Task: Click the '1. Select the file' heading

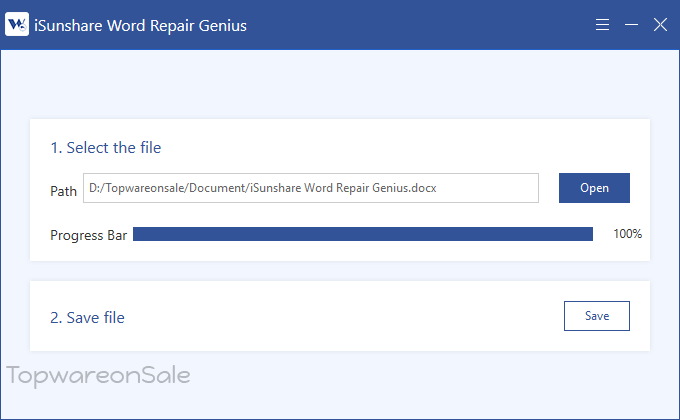Action: (106, 148)
